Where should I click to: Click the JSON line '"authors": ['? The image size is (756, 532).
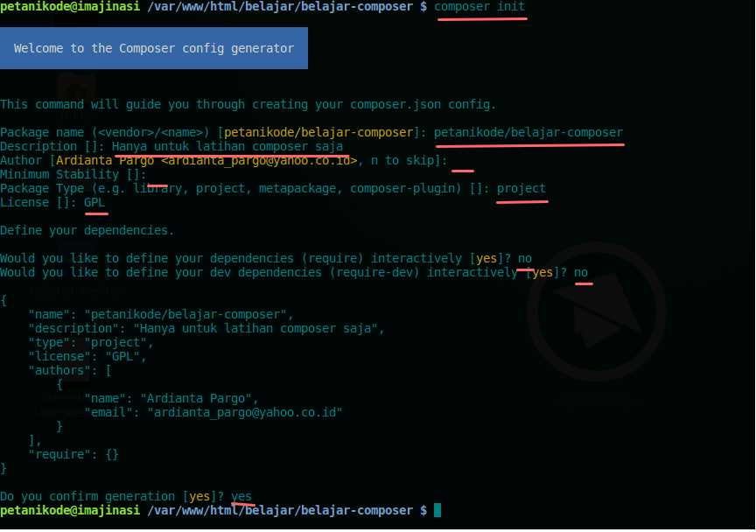(x=70, y=370)
